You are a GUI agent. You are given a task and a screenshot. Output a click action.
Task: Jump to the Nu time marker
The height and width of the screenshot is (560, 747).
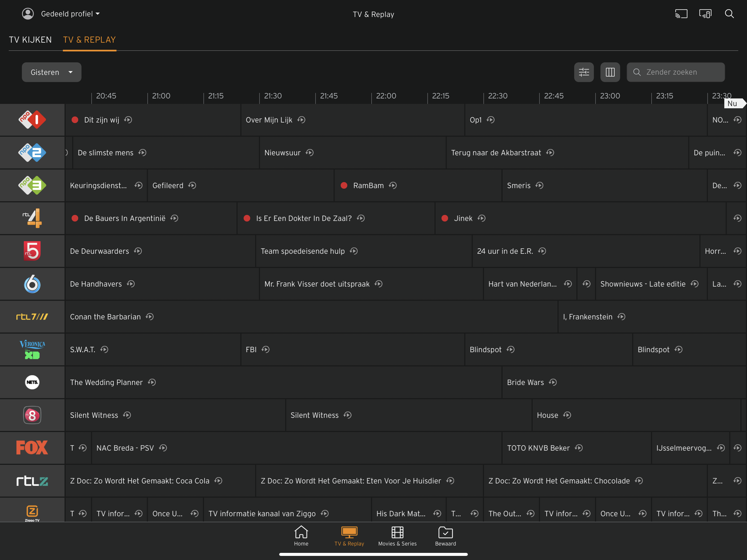click(x=732, y=104)
